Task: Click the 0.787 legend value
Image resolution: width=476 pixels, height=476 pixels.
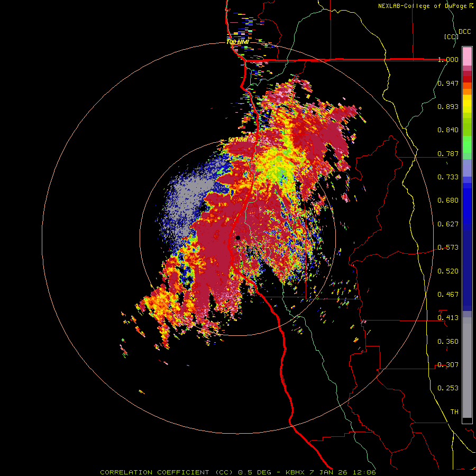Action: click(448, 153)
